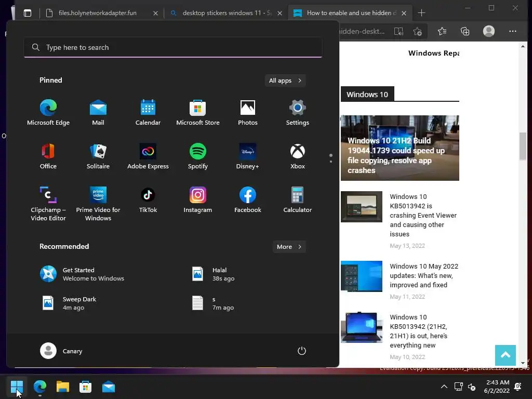Open the Edge Favorites panel
Viewport: 532px width, 399px height.
442,32
